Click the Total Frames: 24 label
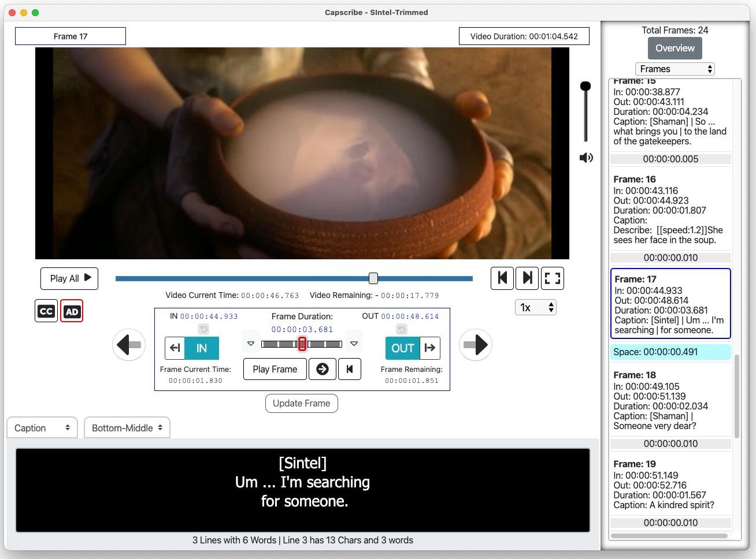Screen dimensions: 756x559 tap(675, 30)
